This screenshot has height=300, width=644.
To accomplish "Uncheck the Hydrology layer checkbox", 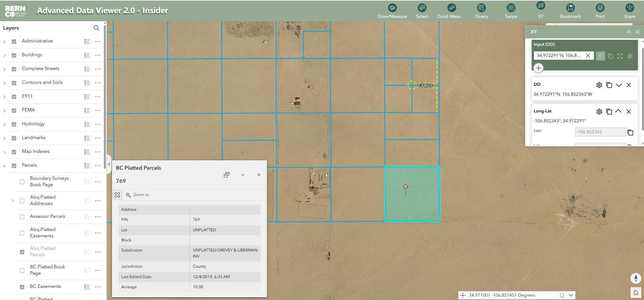I will 14,124.
